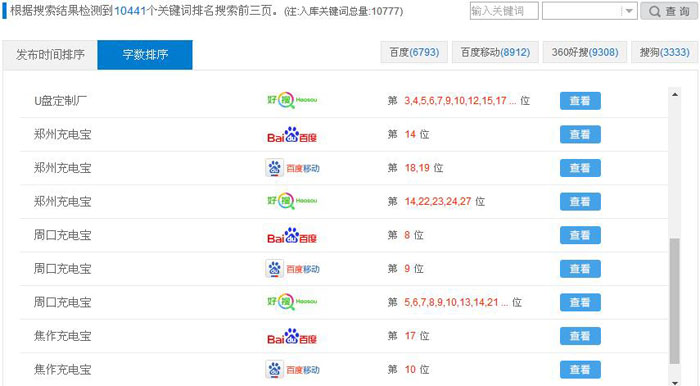Open 查看 for 周口充电宝 ranked 8
This screenshot has width=700, height=386.
[x=580, y=235]
